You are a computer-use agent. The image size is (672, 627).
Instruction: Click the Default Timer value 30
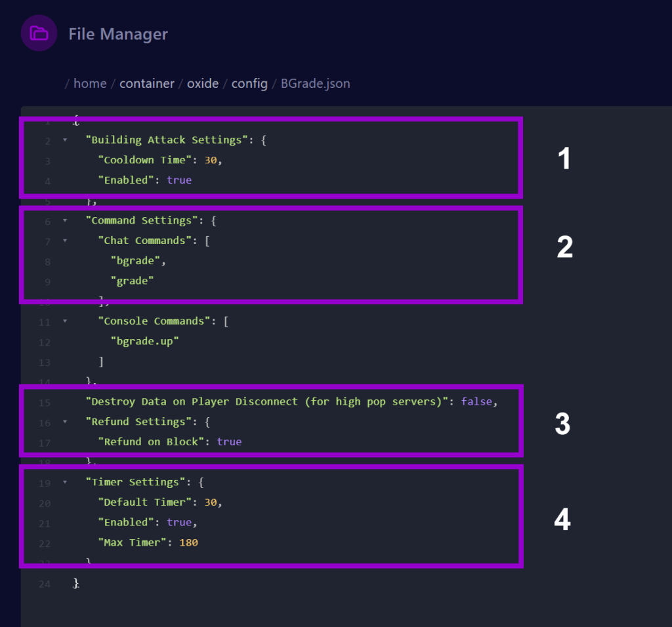pyautogui.click(x=210, y=502)
